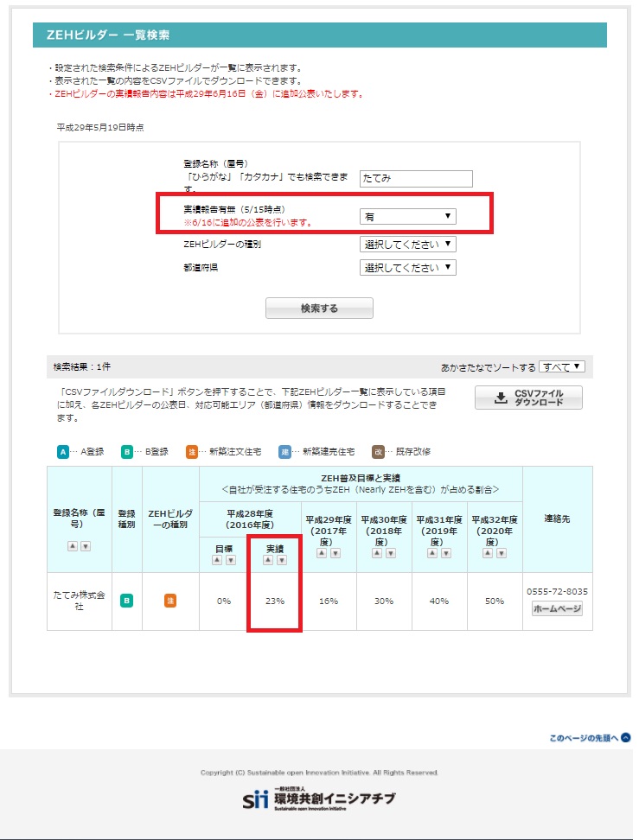Open the あかさたなでソート dropdown
This screenshot has width=639, height=840.
coord(561,366)
